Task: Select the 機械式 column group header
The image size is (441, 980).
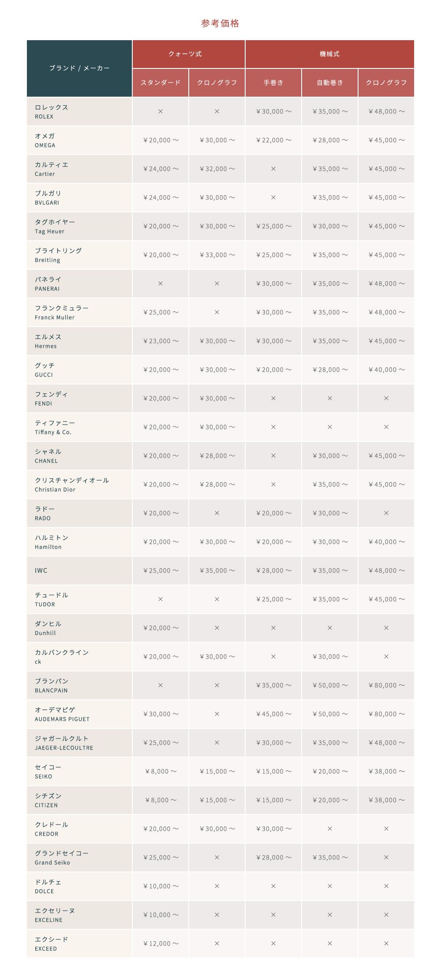Action: click(329, 54)
